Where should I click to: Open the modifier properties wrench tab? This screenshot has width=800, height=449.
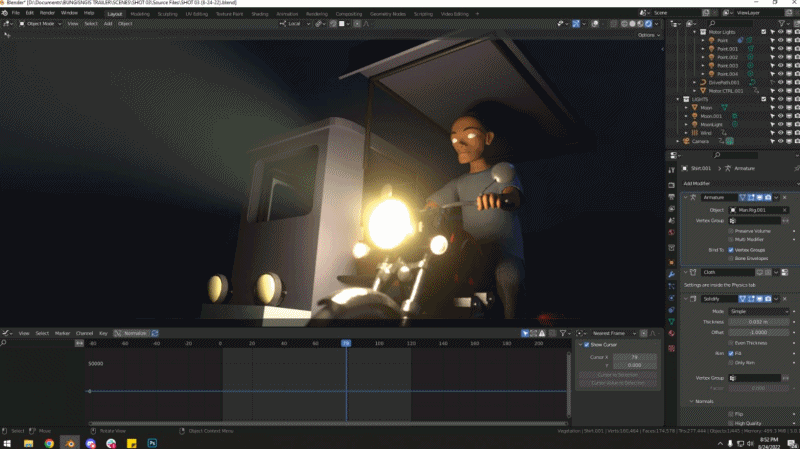(671, 273)
